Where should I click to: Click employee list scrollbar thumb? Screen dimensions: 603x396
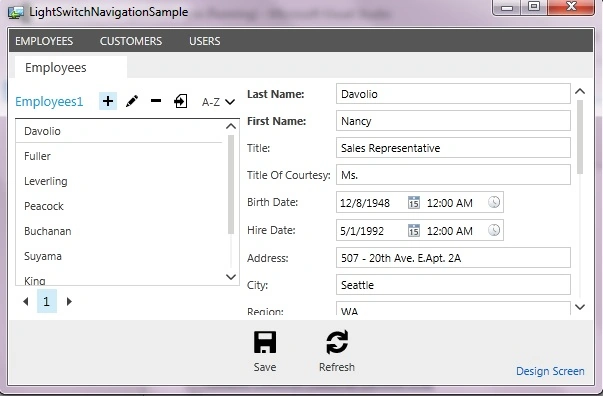pos(231,185)
